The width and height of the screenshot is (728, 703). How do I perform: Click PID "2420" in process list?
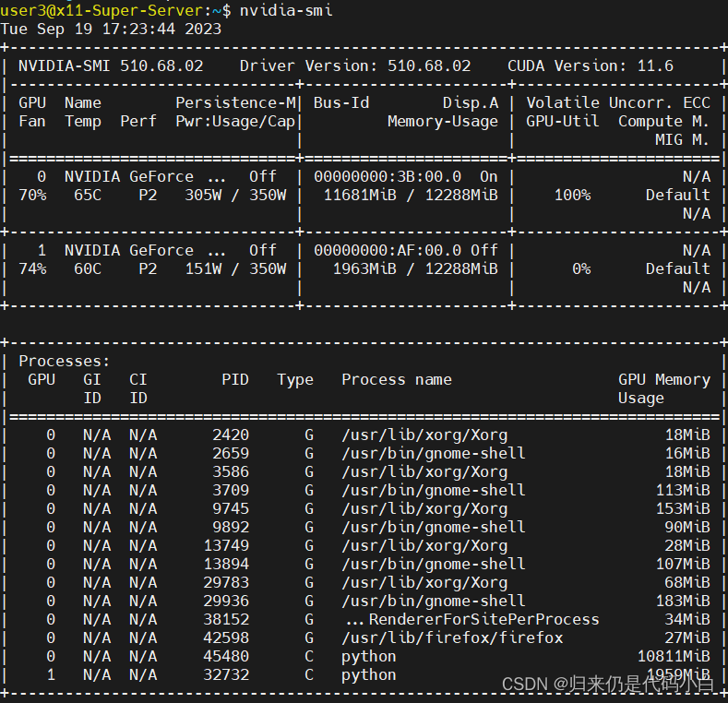coord(231,435)
